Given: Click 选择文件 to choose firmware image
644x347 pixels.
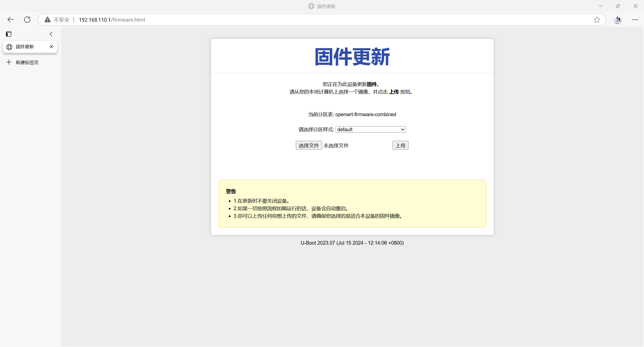Looking at the screenshot, I should point(309,145).
